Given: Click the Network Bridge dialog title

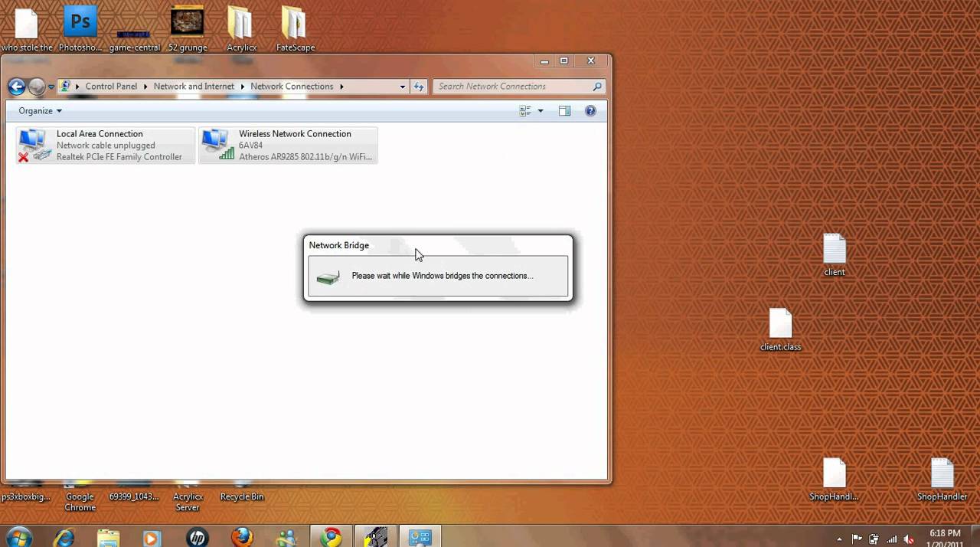Looking at the screenshot, I should coord(339,245).
